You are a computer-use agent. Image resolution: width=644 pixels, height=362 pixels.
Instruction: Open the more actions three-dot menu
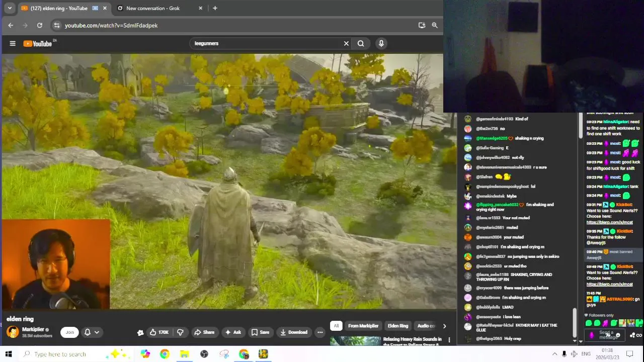[x=319, y=332]
